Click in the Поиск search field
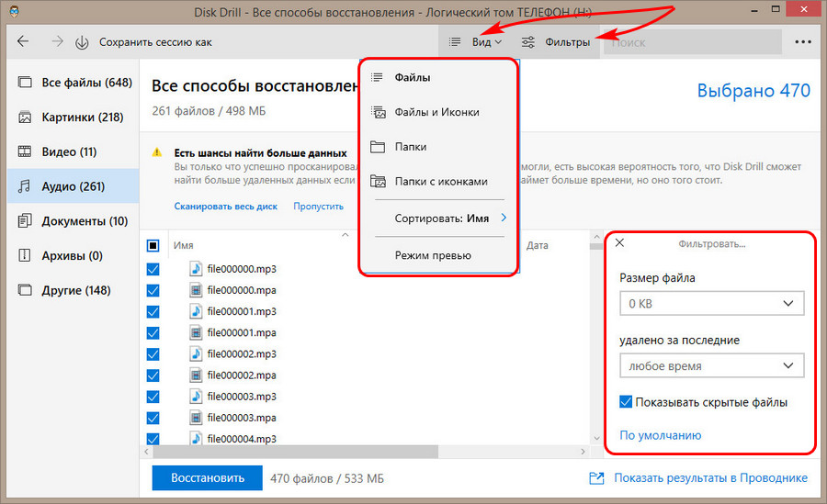This screenshot has width=827, height=504. pyautogui.click(x=693, y=41)
